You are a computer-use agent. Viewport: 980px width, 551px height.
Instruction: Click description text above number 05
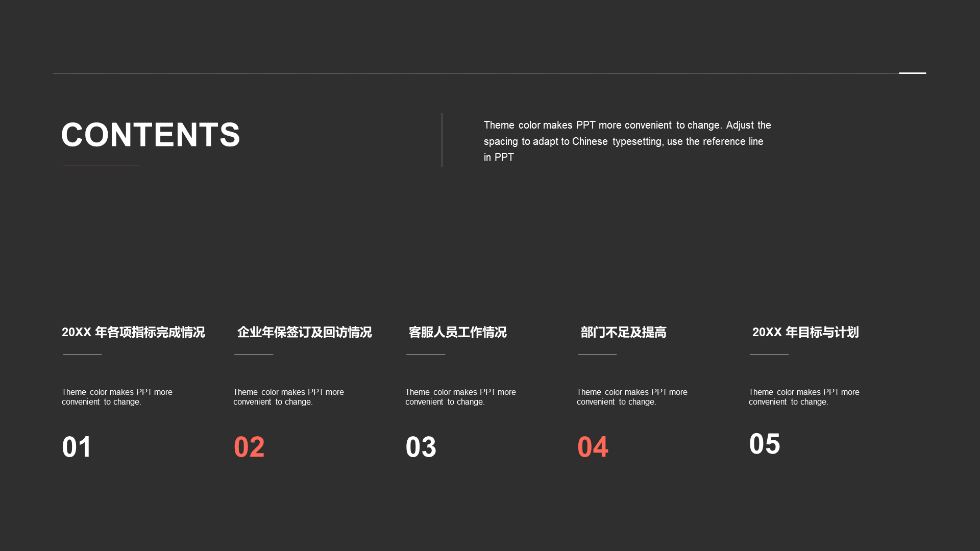pyautogui.click(x=804, y=397)
